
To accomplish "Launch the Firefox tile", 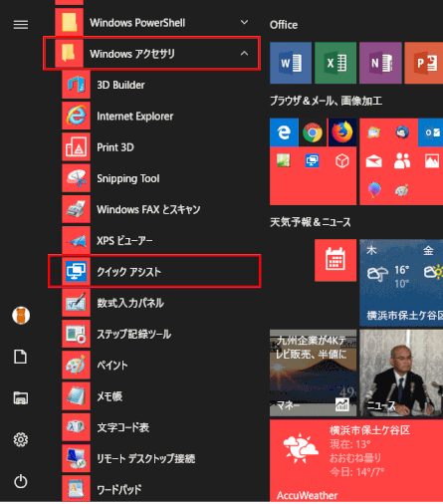I will 342,132.
